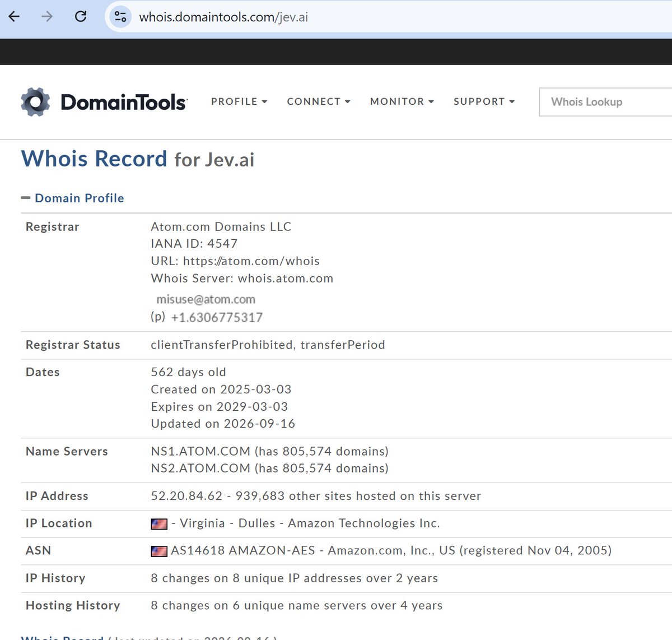Click the Domain Profile heading link
Screen dimensions: 672x640
pyautogui.click(x=80, y=198)
